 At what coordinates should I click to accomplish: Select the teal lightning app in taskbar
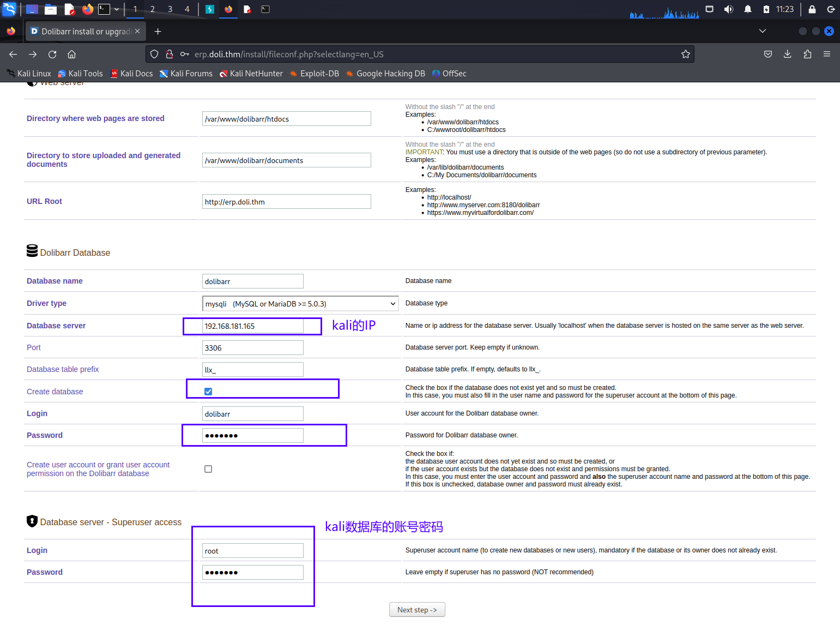tap(209, 9)
